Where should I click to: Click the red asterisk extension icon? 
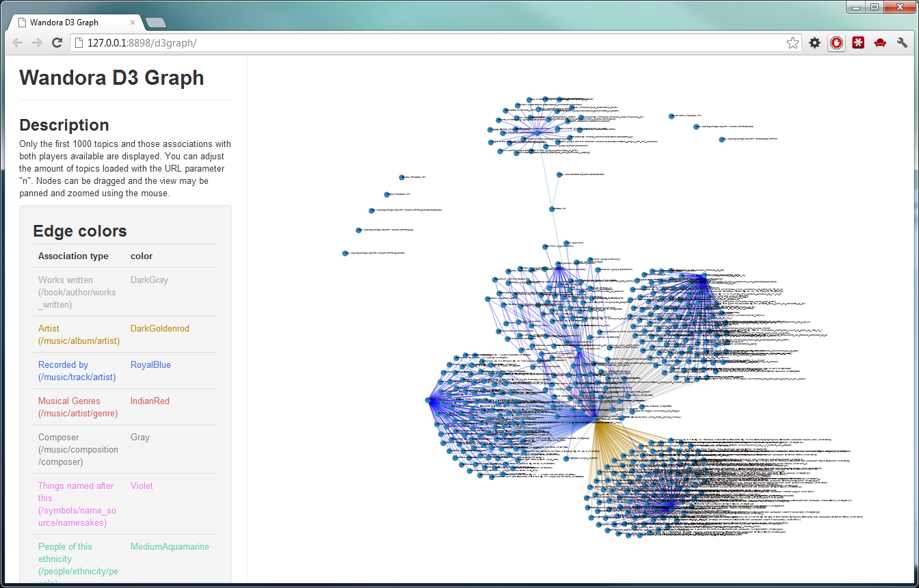pos(858,43)
